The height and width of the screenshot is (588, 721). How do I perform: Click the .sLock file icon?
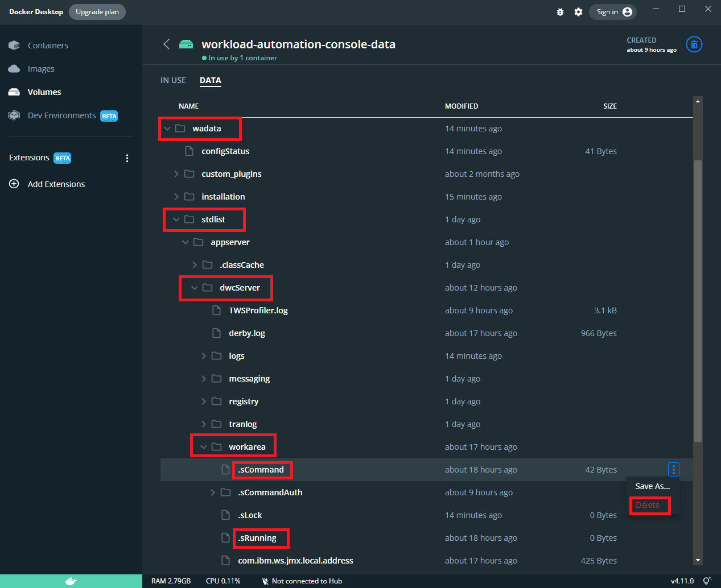[225, 515]
